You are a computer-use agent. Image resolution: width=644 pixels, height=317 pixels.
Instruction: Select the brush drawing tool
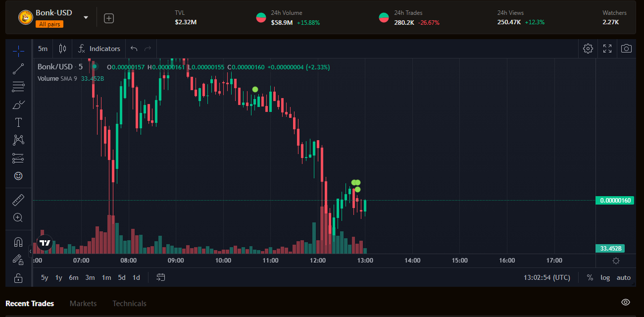(18, 104)
